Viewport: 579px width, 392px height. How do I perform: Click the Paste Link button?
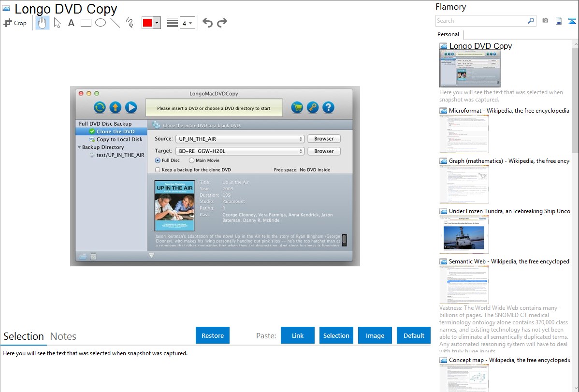tap(298, 335)
